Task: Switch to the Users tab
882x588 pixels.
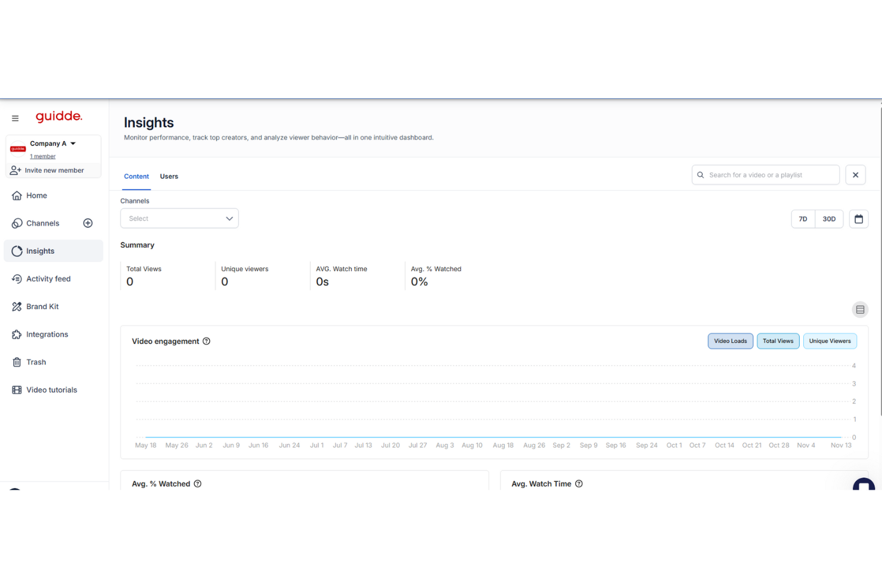Action: pyautogui.click(x=169, y=176)
